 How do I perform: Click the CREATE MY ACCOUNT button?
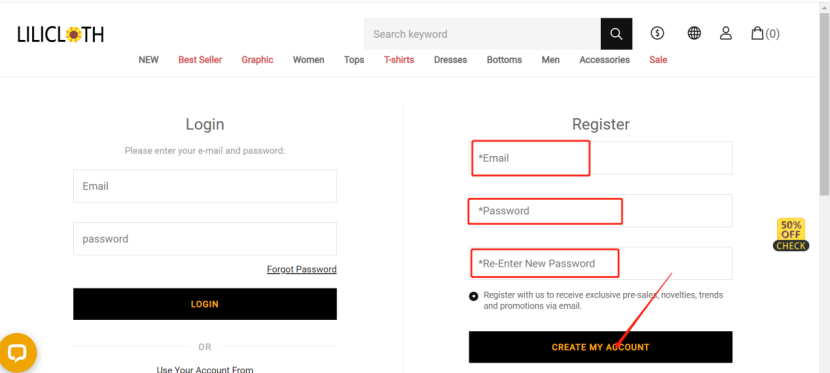click(600, 347)
